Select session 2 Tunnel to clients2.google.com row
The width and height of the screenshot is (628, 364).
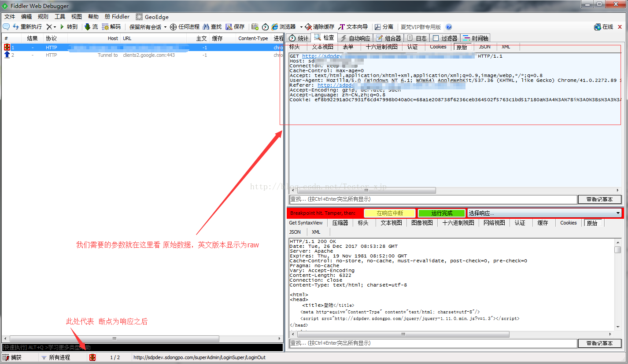point(143,55)
